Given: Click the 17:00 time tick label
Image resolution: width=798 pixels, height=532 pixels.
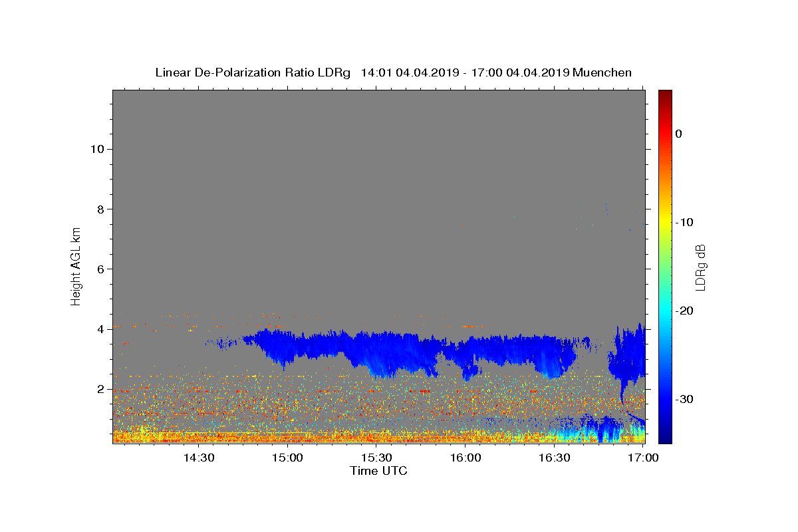Looking at the screenshot, I should click(643, 458).
